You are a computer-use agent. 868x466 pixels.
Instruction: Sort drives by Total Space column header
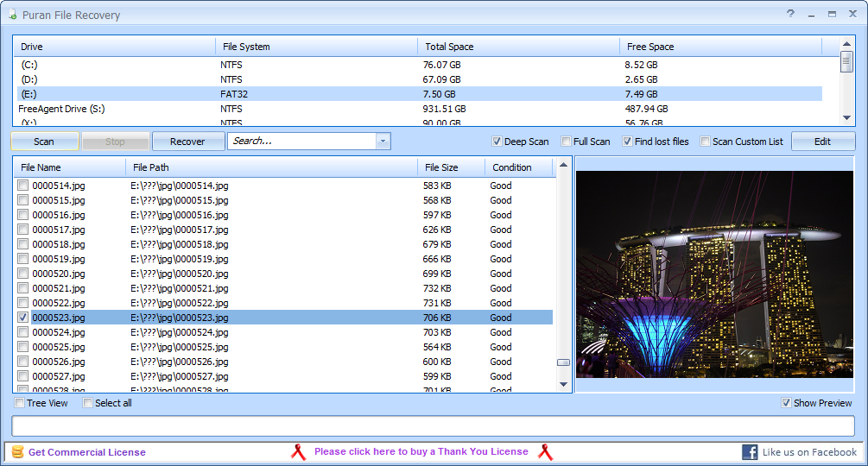point(518,47)
